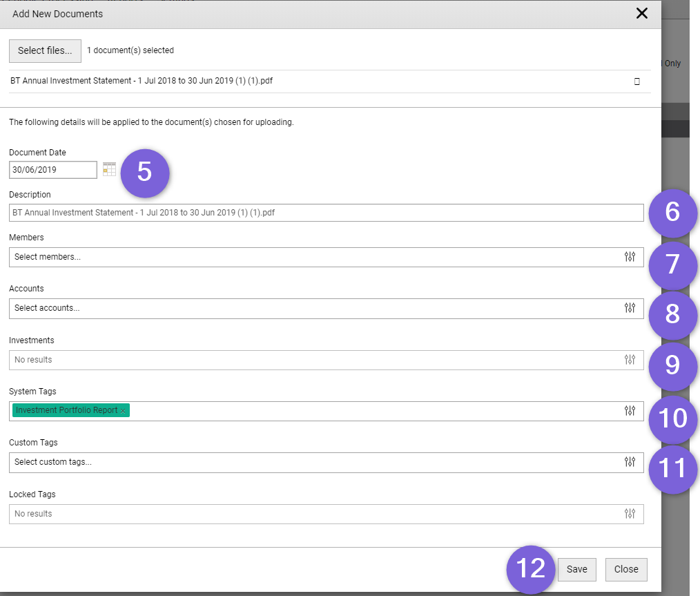Expand the Select accounts dropdown
This screenshot has width=700, height=596.
tap(327, 309)
